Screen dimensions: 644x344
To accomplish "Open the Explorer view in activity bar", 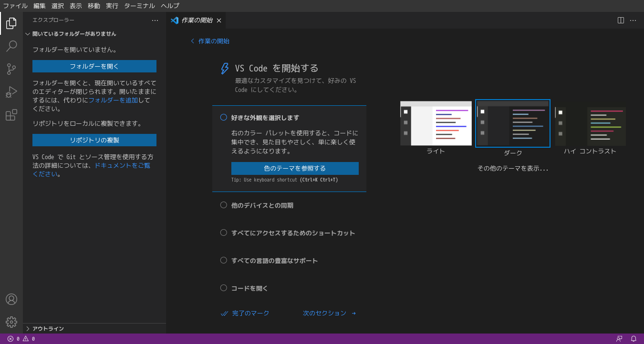I will pyautogui.click(x=11, y=23).
